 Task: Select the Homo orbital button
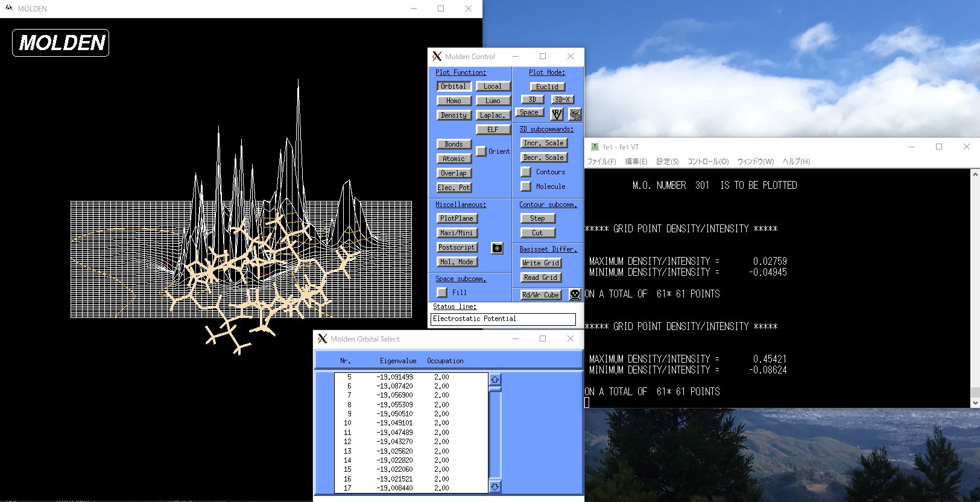[454, 101]
